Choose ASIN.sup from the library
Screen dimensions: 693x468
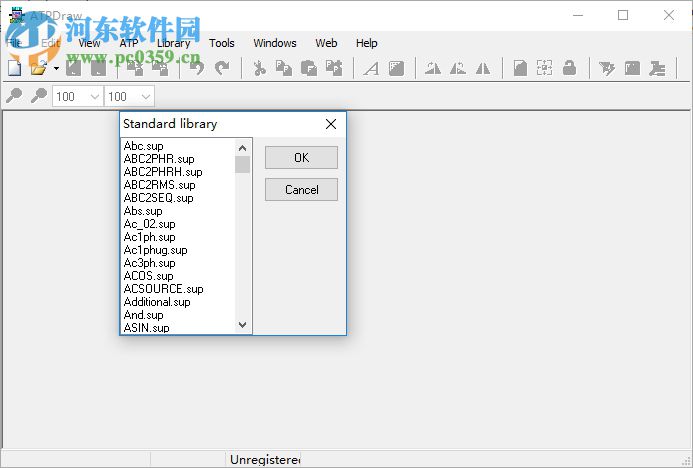pyautogui.click(x=146, y=328)
